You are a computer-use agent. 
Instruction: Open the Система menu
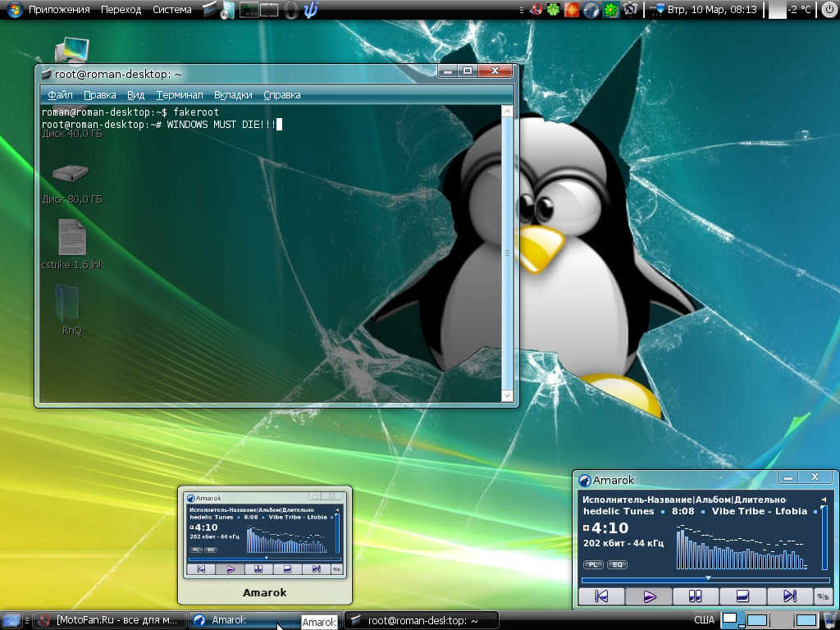[172, 10]
